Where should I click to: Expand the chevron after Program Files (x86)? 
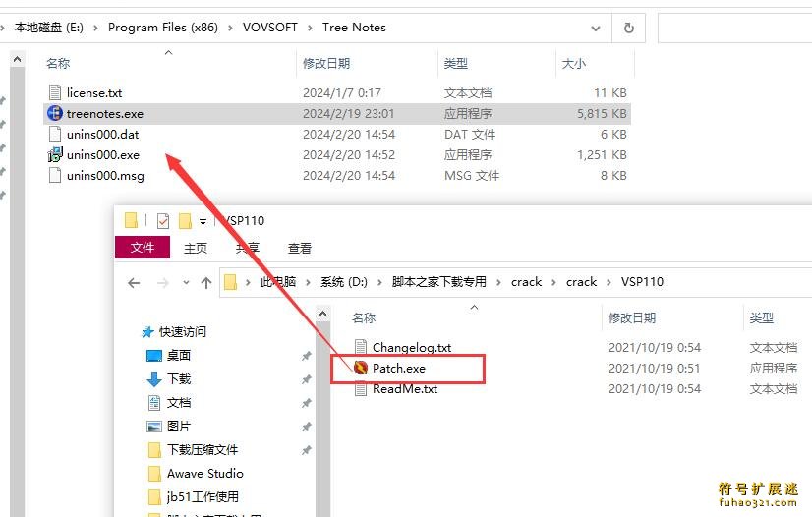230,28
